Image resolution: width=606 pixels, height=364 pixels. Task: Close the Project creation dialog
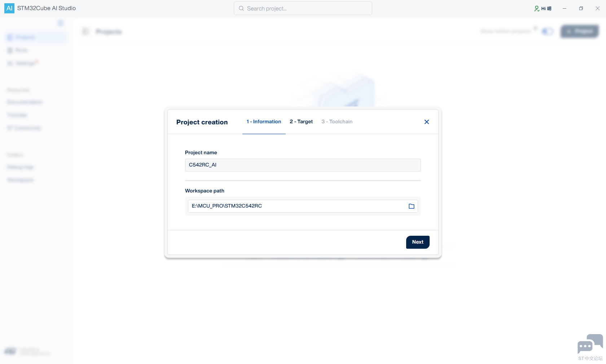click(x=427, y=122)
